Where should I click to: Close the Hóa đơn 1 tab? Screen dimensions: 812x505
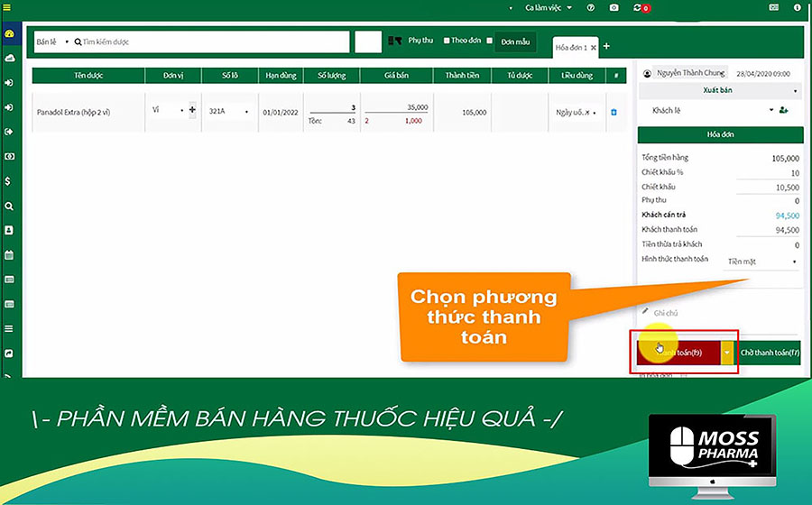tap(594, 48)
